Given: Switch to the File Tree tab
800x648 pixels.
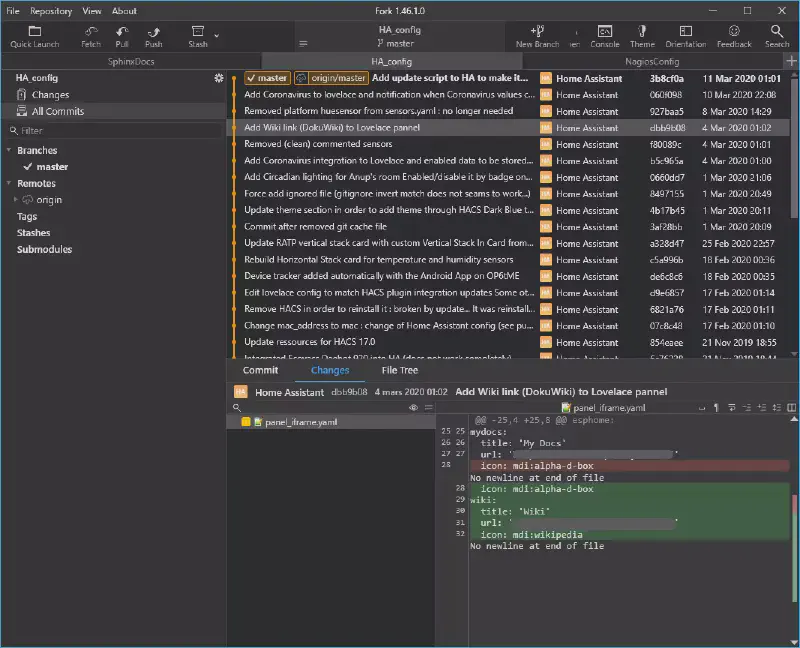Looking at the screenshot, I should (x=400, y=370).
